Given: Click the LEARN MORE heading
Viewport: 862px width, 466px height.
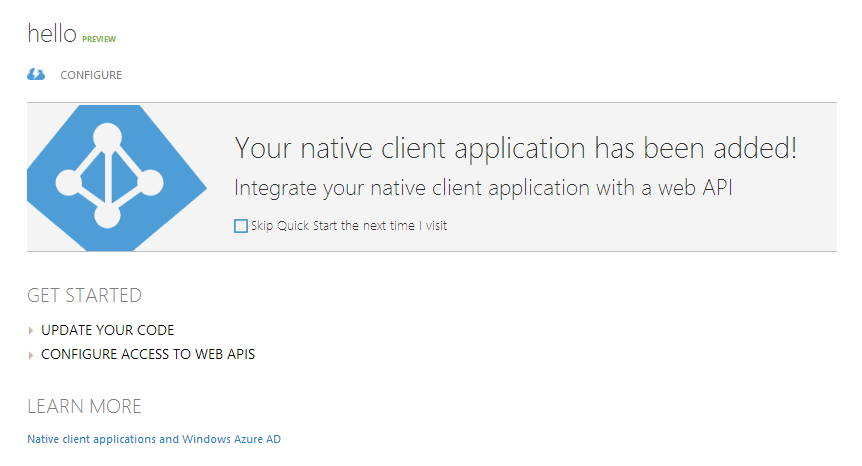Looking at the screenshot, I should tap(85, 407).
